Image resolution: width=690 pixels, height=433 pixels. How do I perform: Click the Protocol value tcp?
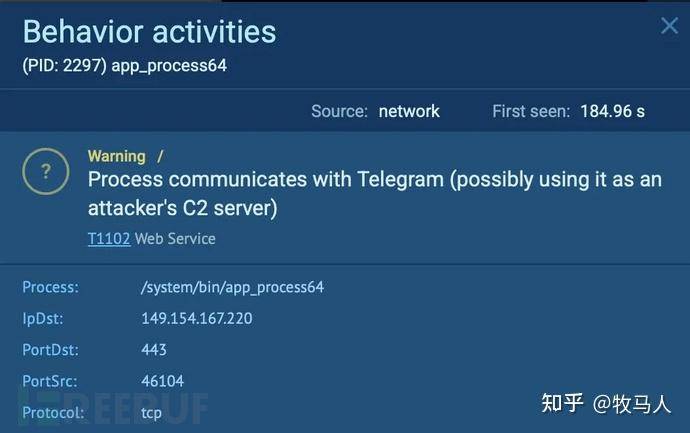coord(151,413)
